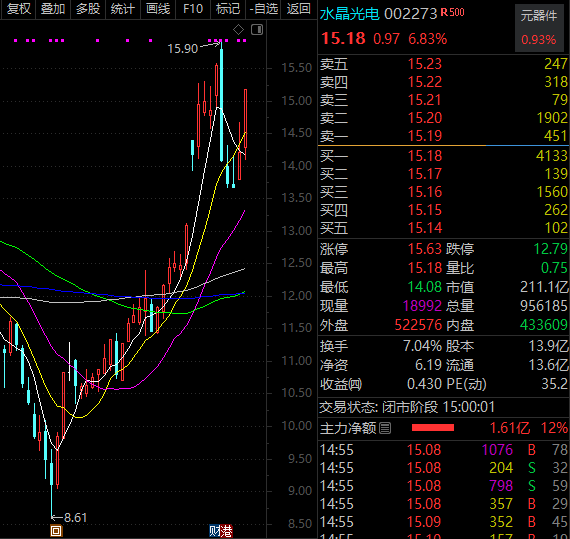The height and width of the screenshot is (539, 570).
Task: Select the 卖四 price 15.22
Action: 424,82
